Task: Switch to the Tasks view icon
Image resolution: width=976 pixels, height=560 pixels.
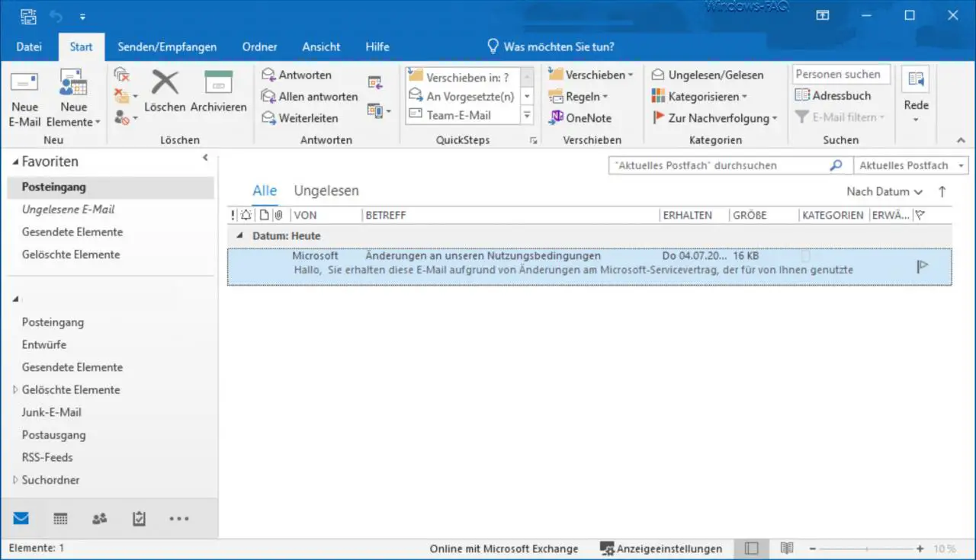Action: (139, 519)
